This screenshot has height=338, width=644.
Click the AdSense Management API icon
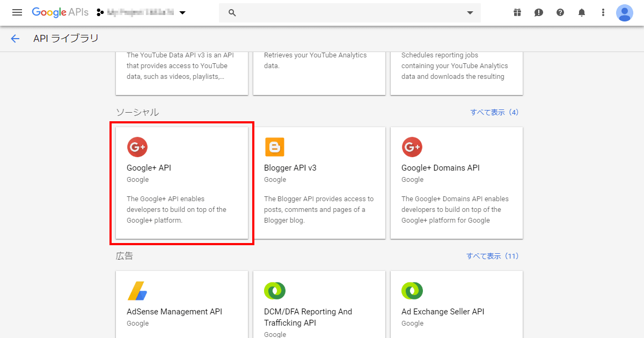pos(137,291)
